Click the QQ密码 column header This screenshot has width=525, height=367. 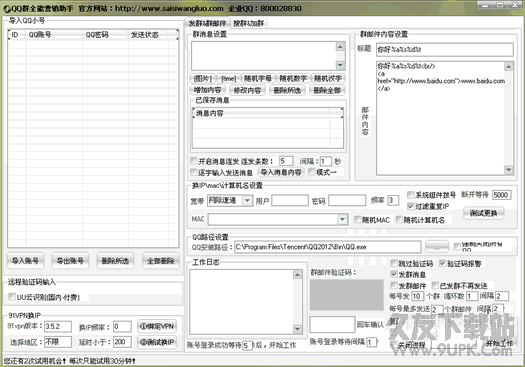(105, 35)
